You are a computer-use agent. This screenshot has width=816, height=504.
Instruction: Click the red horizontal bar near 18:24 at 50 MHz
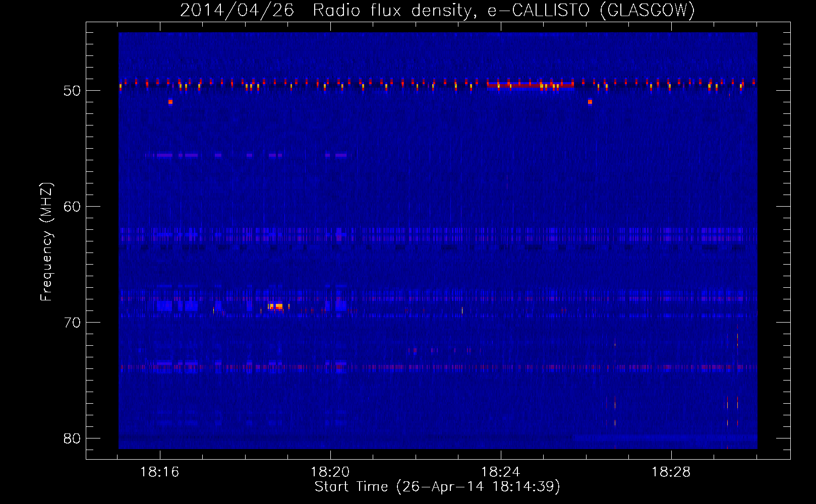pos(531,85)
